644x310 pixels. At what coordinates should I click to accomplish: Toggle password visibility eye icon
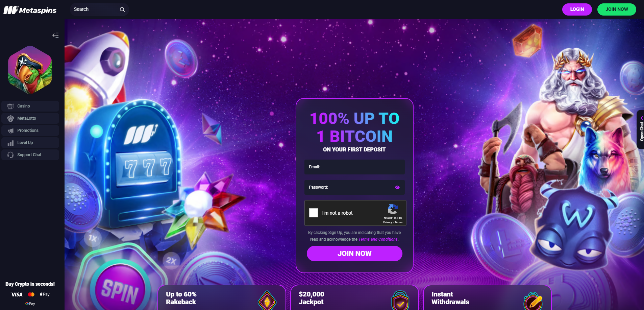[397, 187]
